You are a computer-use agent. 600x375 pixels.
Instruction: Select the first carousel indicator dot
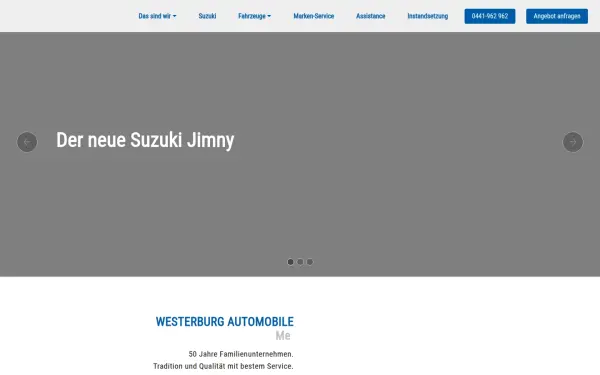290,262
